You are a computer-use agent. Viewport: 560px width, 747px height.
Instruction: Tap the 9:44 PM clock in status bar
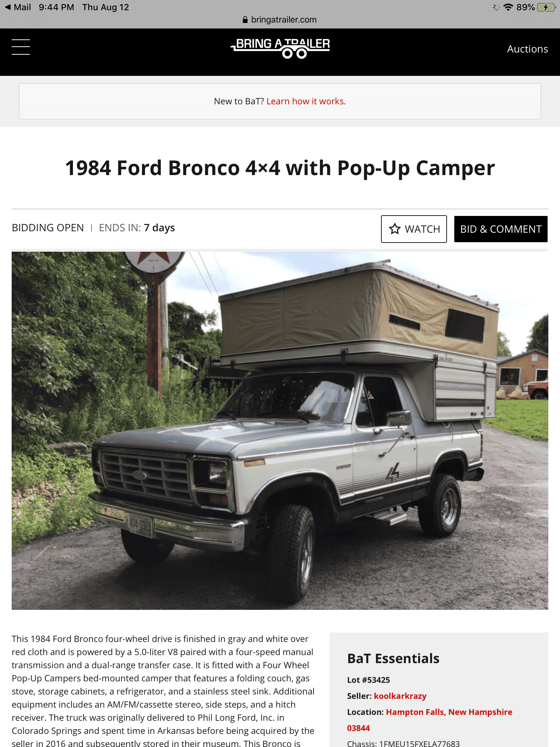pos(56,7)
